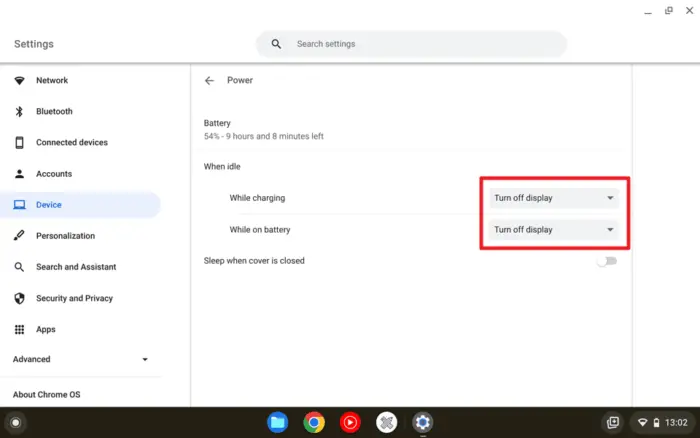Focus the Search settings field
This screenshot has width=700, height=438.
pos(412,44)
